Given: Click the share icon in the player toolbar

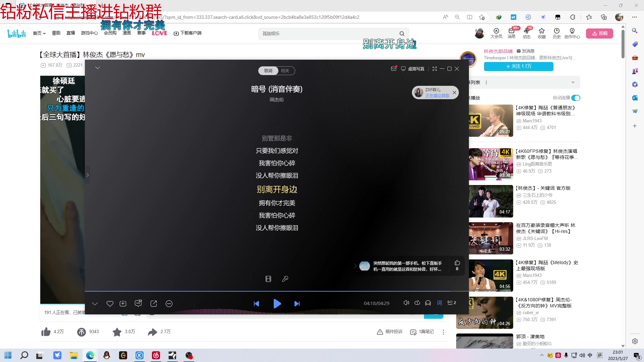Looking at the screenshot, I should tap(154, 303).
